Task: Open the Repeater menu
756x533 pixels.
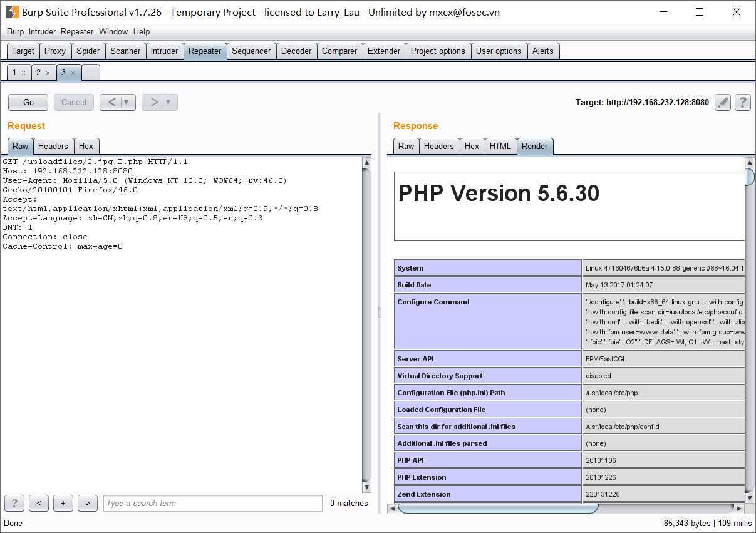Action: pyautogui.click(x=78, y=31)
